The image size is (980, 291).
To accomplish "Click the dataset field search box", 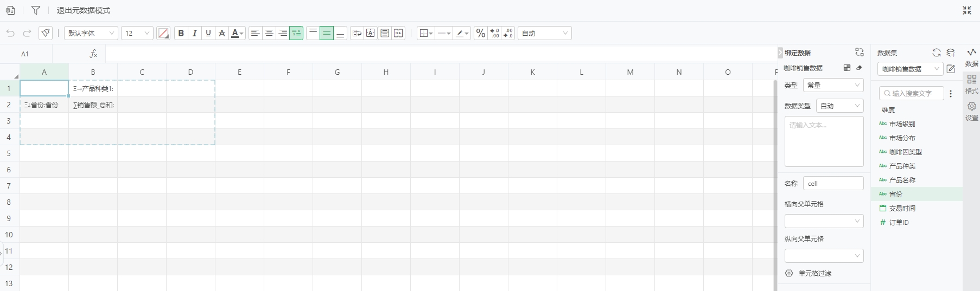I will pyautogui.click(x=912, y=93).
